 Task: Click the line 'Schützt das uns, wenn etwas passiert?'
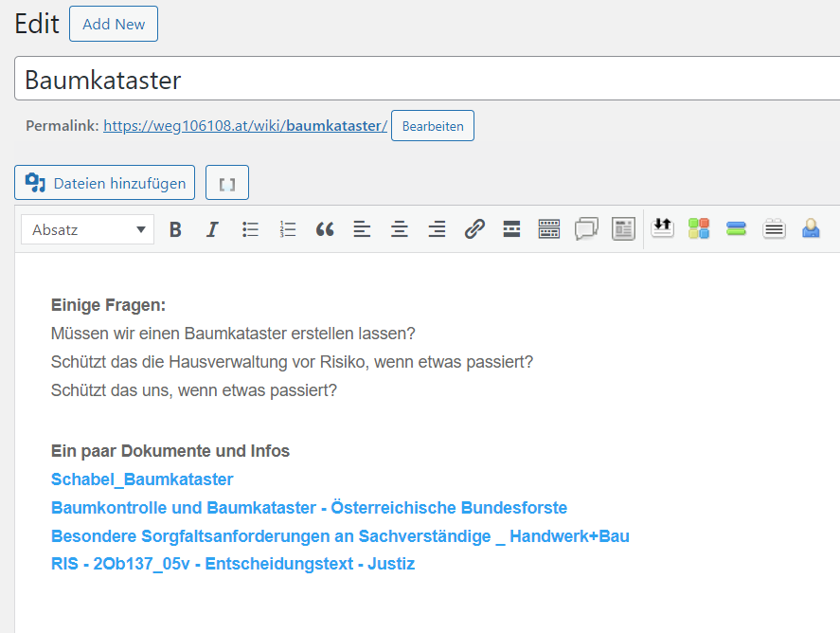[194, 390]
